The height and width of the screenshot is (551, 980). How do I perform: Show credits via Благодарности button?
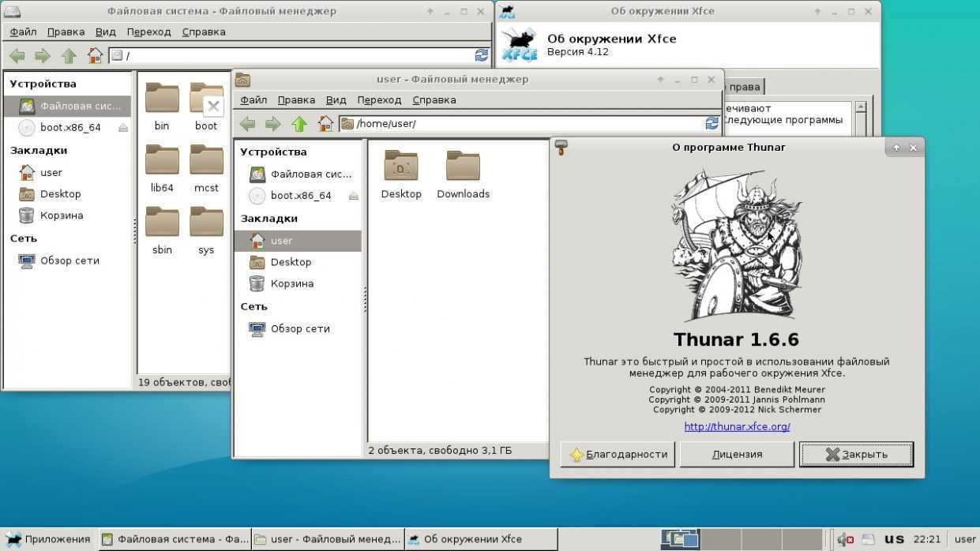pyautogui.click(x=618, y=454)
